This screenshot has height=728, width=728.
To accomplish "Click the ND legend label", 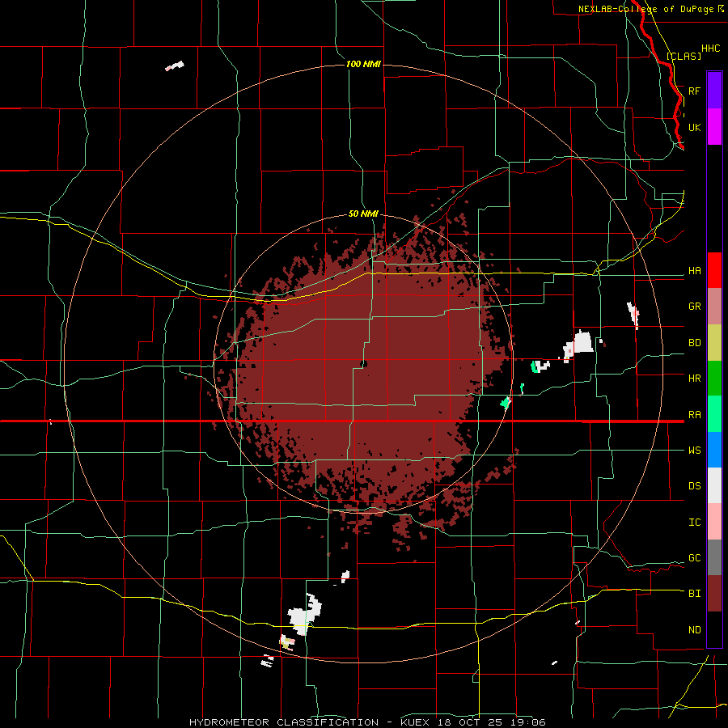I will (x=694, y=629).
